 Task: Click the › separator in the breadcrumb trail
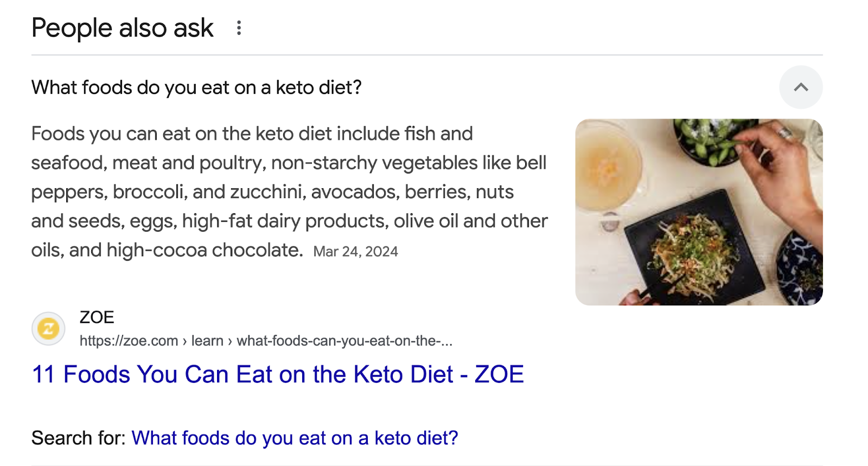[x=186, y=341]
